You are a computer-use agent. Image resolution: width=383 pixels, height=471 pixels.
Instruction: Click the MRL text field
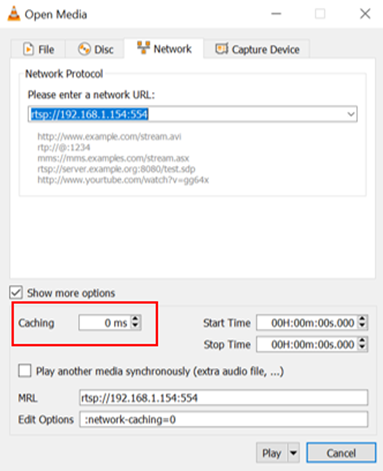tap(224, 398)
